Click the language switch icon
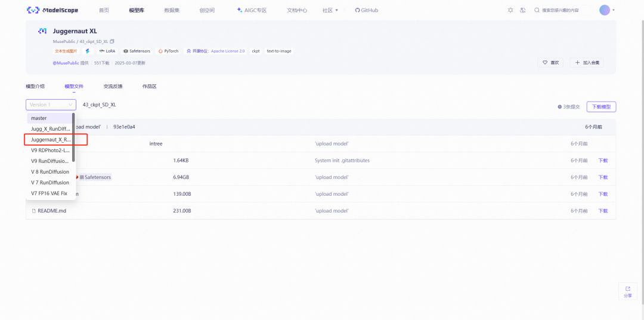The width and height of the screenshot is (644, 320). click(x=523, y=10)
